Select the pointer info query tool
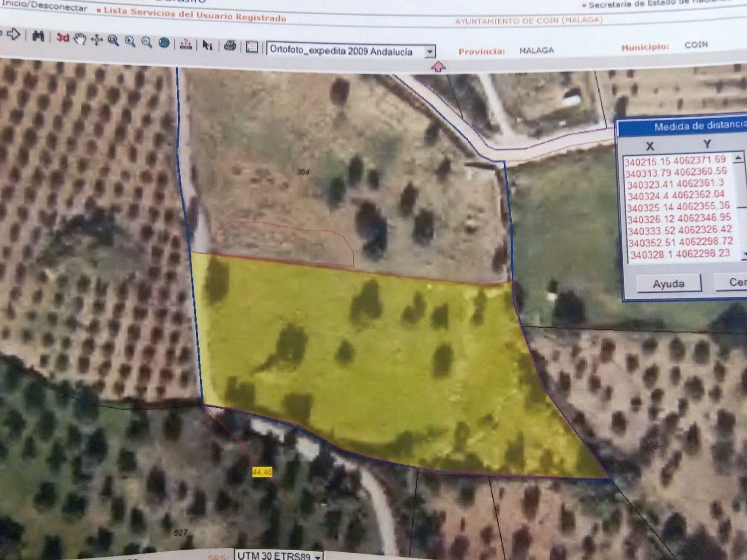The height and width of the screenshot is (560, 747). click(x=207, y=45)
